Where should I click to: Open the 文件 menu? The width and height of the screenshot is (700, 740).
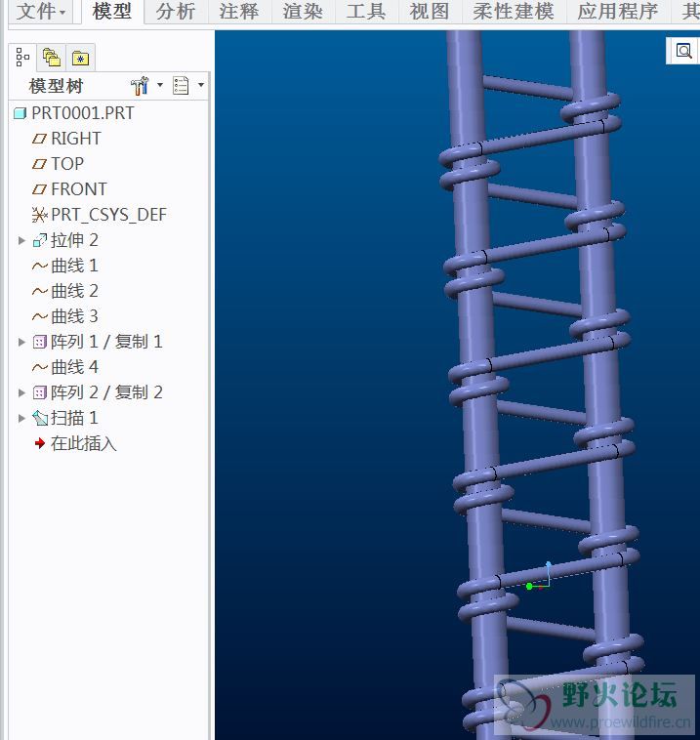(x=41, y=12)
